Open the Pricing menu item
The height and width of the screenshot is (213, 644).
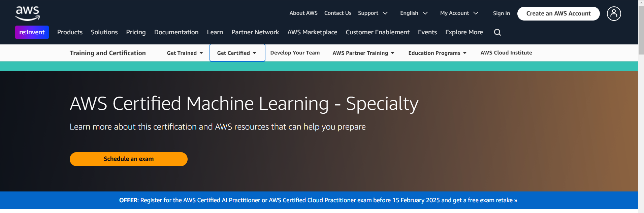pyautogui.click(x=136, y=32)
